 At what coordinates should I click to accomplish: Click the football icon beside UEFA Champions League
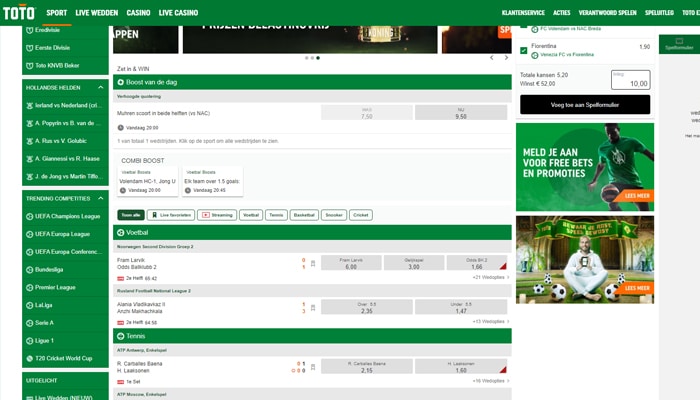[29, 217]
